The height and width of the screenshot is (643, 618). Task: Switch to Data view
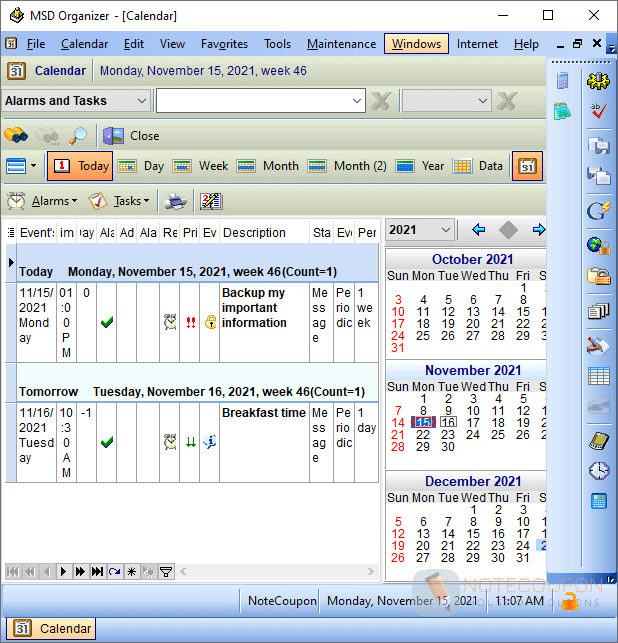(x=478, y=166)
